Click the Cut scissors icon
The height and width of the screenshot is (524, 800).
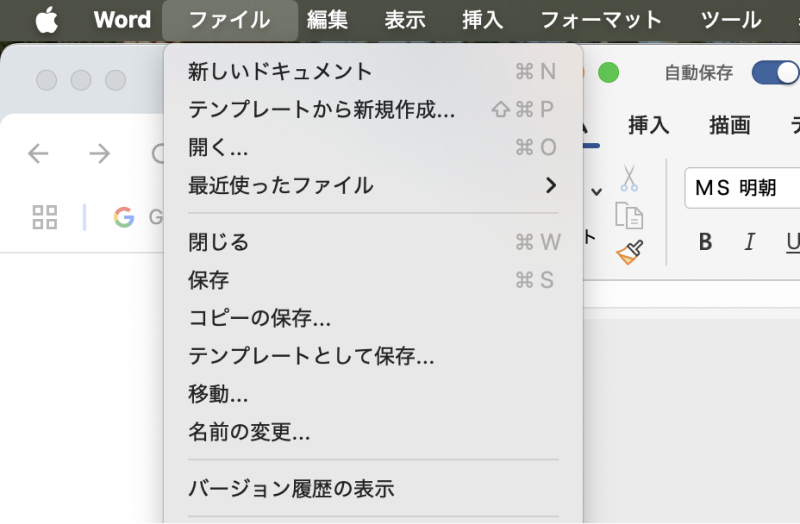pyautogui.click(x=629, y=178)
